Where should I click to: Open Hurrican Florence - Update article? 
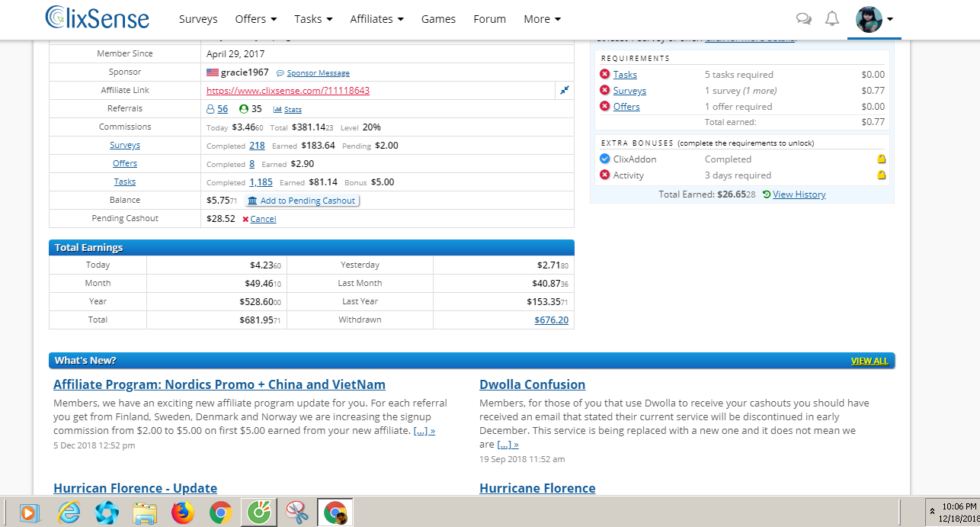pyautogui.click(x=136, y=488)
